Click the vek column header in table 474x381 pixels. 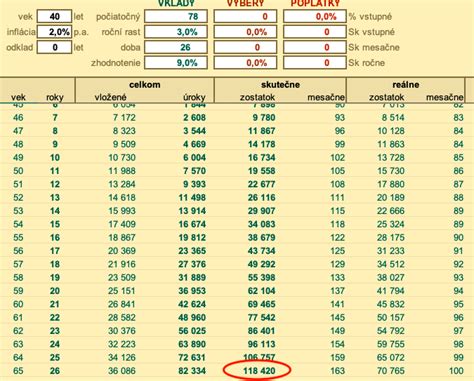coord(18,97)
